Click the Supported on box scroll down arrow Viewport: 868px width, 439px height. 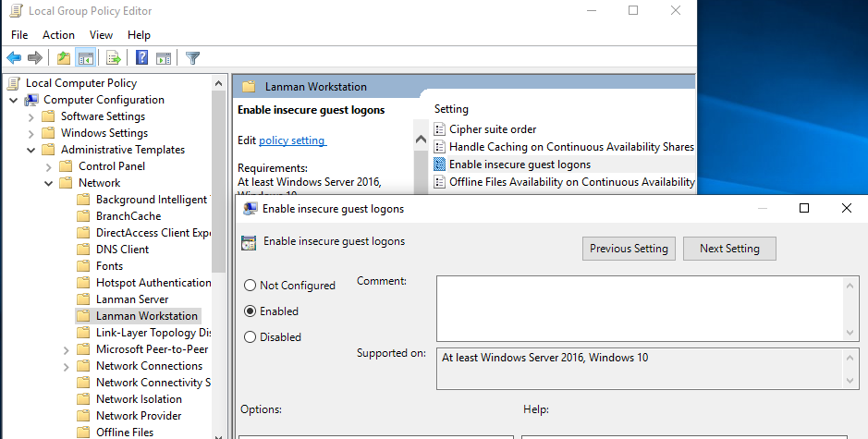pos(850,381)
